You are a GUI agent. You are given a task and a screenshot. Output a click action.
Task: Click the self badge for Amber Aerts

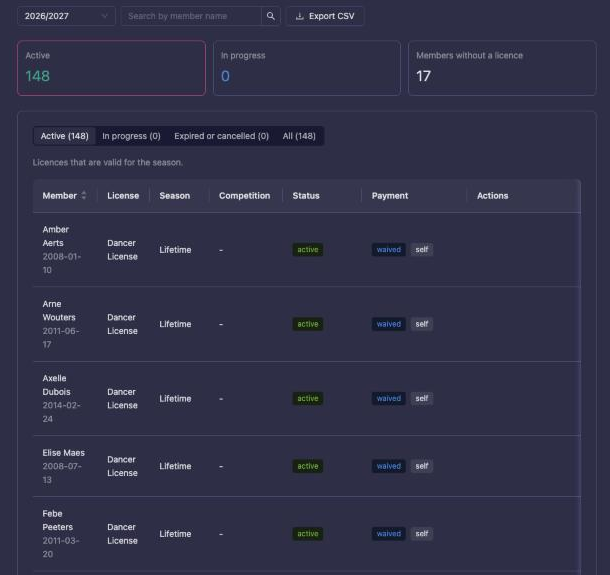(x=422, y=250)
